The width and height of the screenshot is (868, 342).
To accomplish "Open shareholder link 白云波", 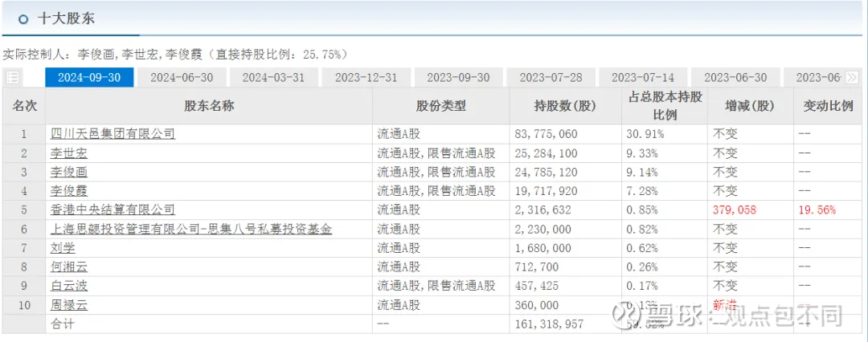I will tap(69, 286).
